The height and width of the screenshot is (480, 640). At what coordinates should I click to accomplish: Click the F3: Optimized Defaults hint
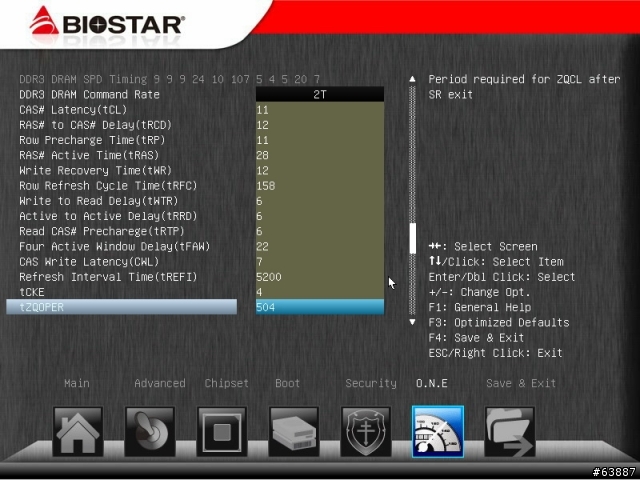[498, 322]
